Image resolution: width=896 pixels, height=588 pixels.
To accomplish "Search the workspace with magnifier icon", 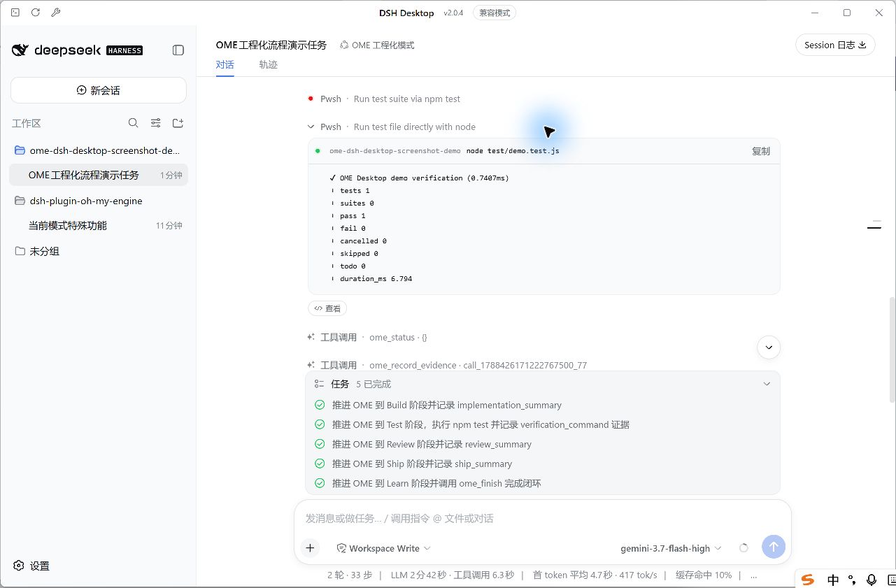I will point(134,123).
